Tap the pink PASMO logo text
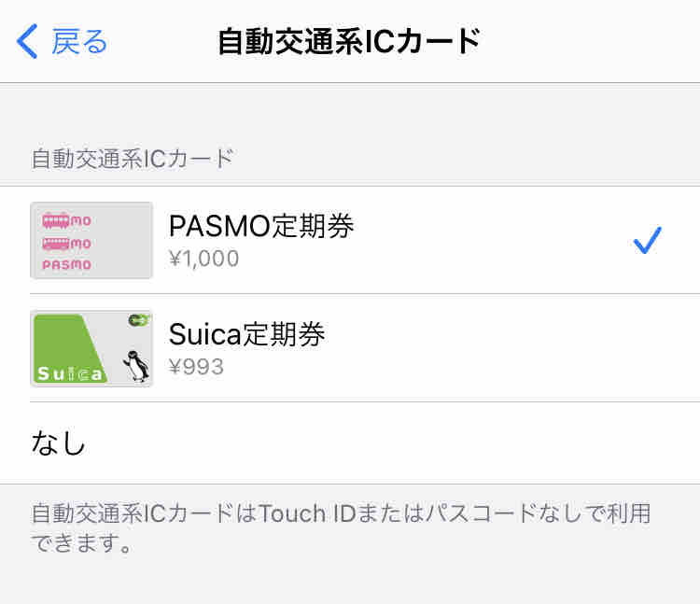700x604 pixels. 67,265
